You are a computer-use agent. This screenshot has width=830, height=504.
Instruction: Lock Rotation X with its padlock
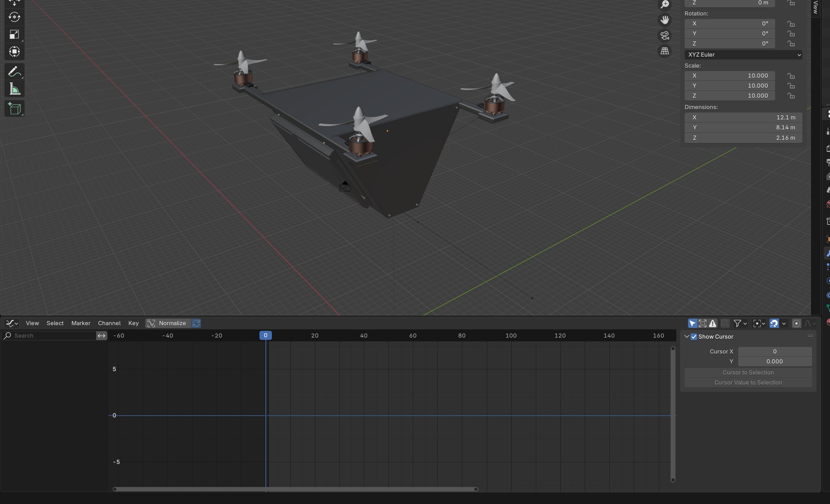click(x=791, y=23)
